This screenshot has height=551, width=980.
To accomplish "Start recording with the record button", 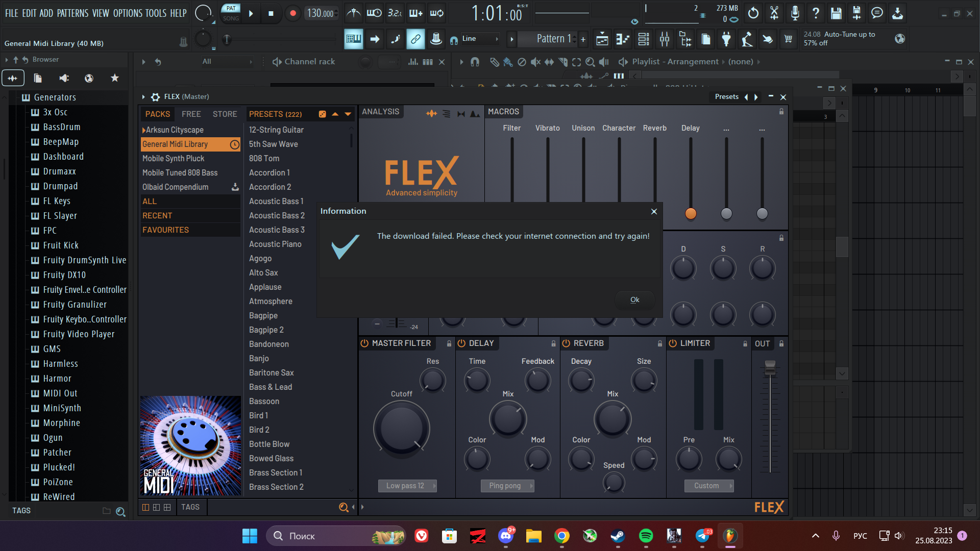I will click(x=292, y=13).
